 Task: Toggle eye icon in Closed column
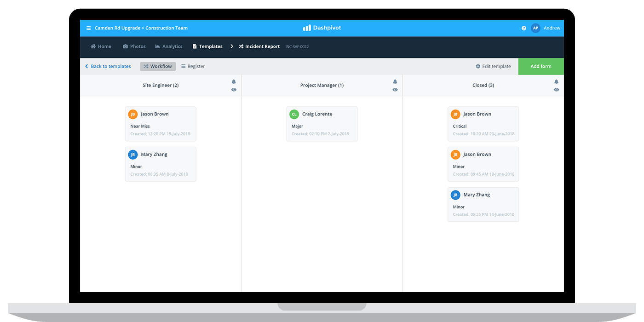point(556,90)
